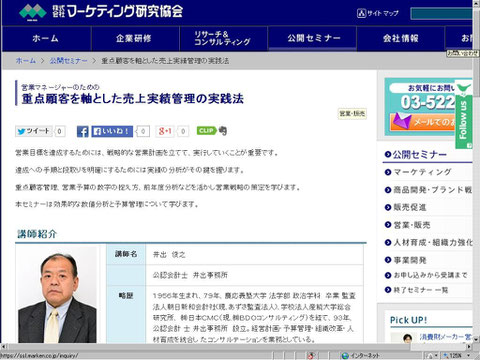Open sidebar 商品開発・ブランド戦略 link
The height and width of the screenshot is (360, 480).
pos(433,190)
